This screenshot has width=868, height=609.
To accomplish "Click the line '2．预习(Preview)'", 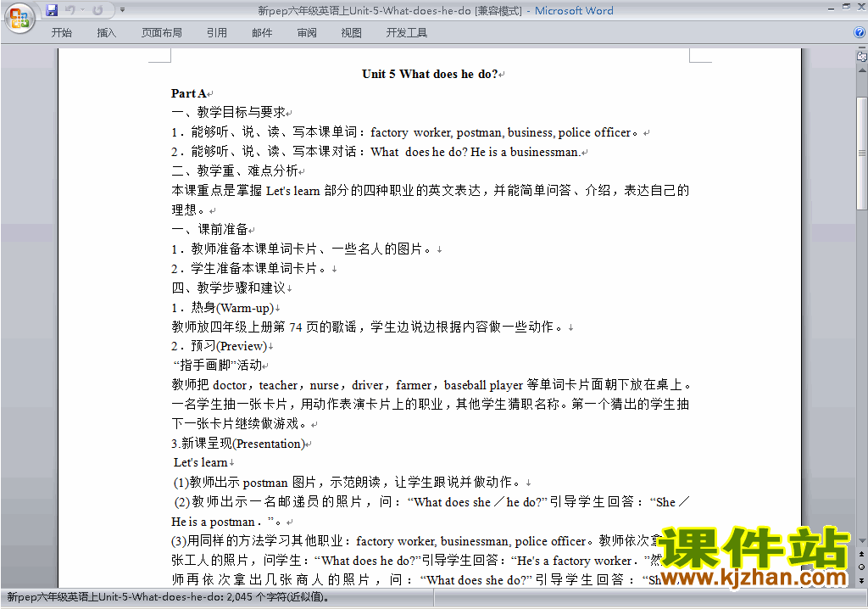I will point(220,346).
